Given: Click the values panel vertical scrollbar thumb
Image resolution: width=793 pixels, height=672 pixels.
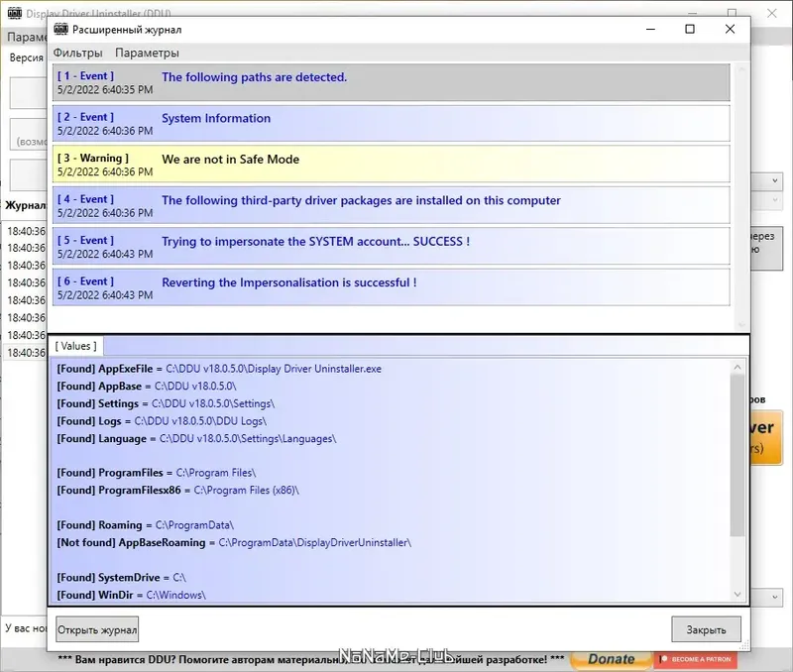Looking at the screenshot, I should 737,455.
